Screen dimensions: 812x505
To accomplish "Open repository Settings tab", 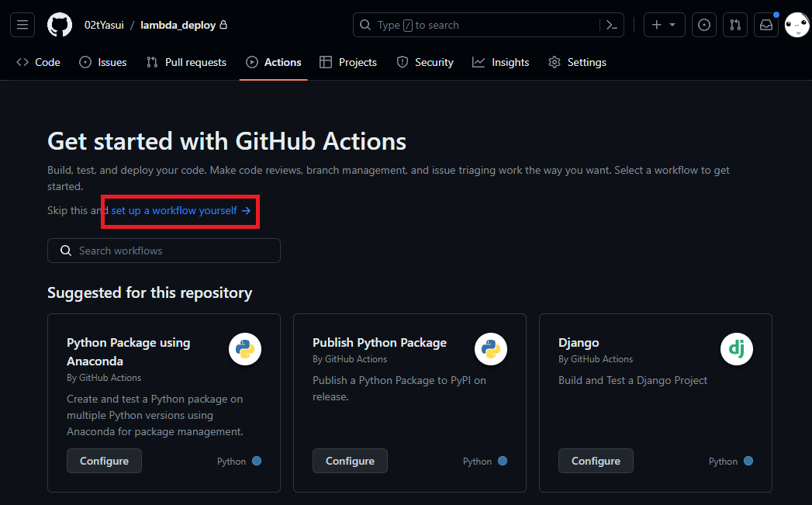I will (x=577, y=62).
